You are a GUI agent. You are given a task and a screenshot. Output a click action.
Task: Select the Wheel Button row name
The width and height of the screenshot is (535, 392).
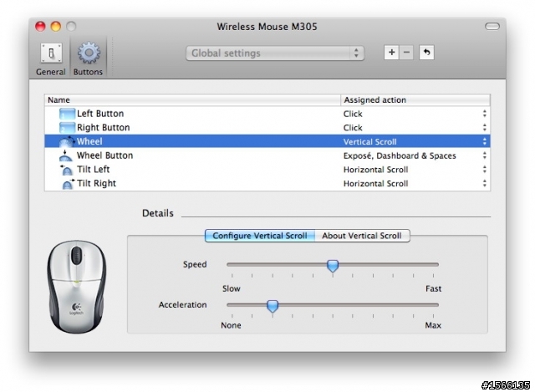pyautogui.click(x=104, y=155)
